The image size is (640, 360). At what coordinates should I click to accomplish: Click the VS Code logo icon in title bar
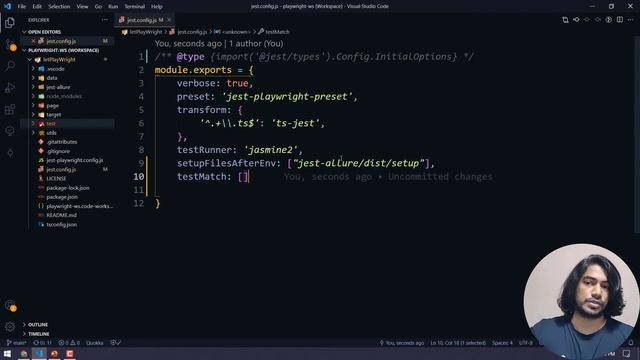[7, 6]
